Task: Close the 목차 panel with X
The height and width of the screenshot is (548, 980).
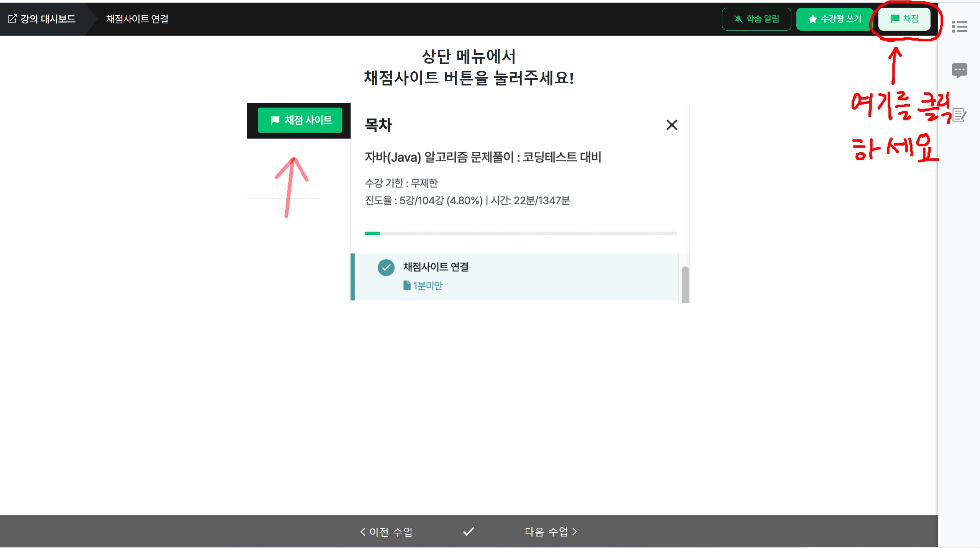Action: tap(672, 125)
